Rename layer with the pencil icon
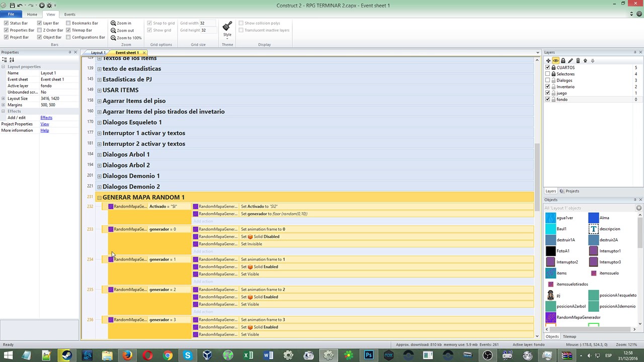Screen dimensions: 644x362 coord(571,61)
